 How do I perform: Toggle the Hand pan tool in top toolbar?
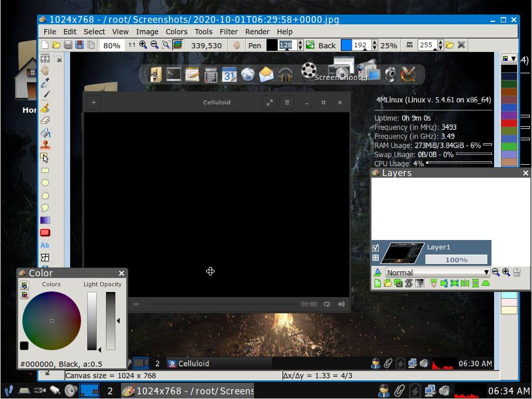[237, 45]
